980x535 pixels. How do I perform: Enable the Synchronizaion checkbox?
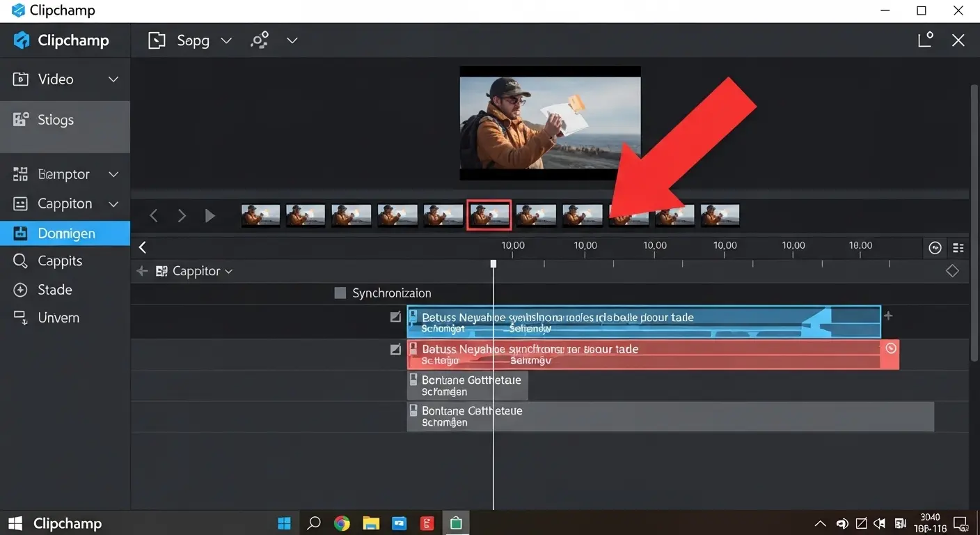340,293
